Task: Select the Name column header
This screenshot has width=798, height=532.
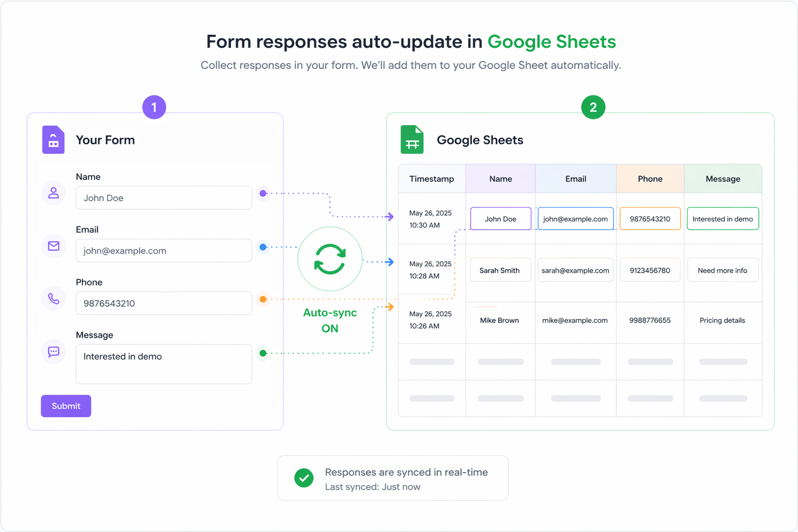Action: [500, 178]
